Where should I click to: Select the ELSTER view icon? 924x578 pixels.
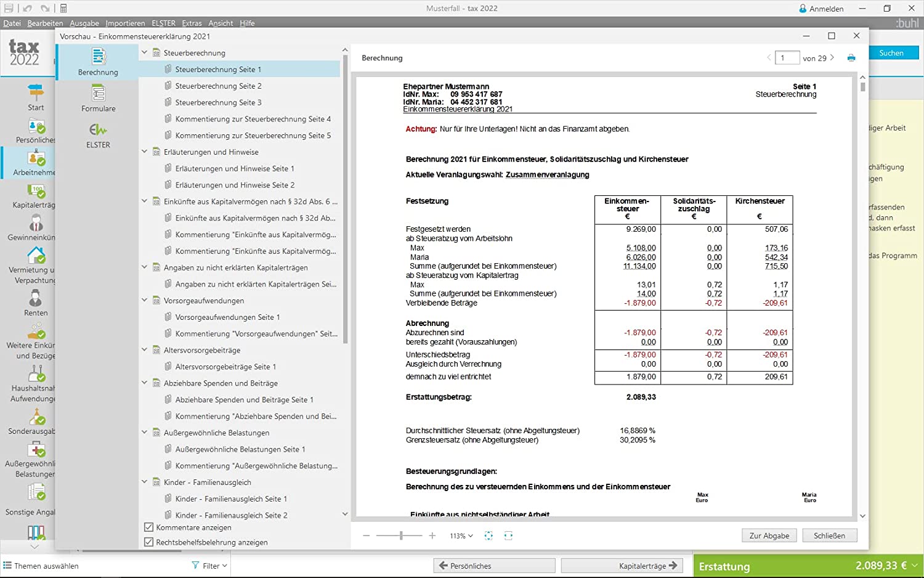(98, 129)
